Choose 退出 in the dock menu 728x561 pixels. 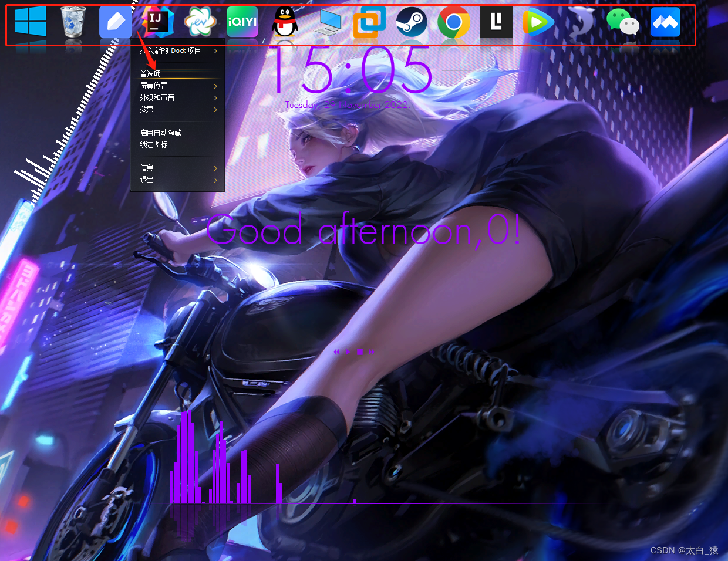177,180
